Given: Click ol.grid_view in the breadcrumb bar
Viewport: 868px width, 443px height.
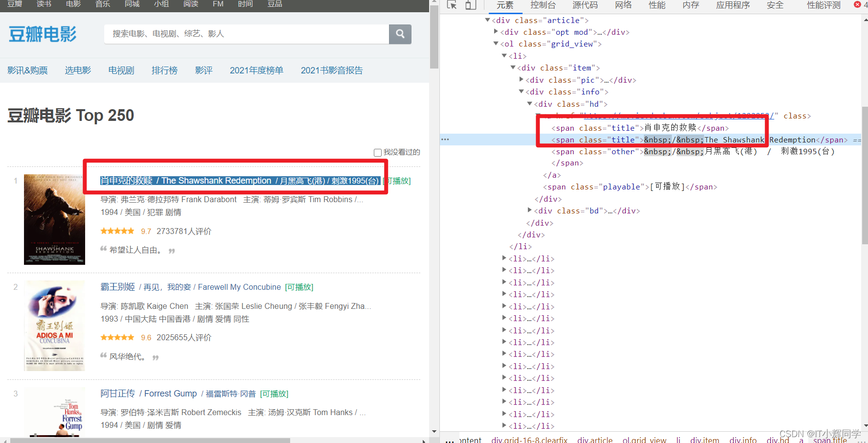Looking at the screenshot, I should 644,440.
